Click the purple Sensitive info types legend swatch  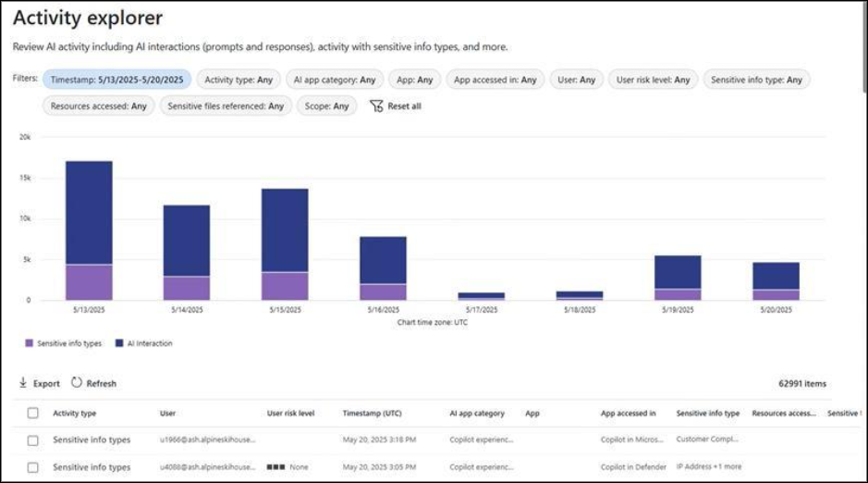point(31,343)
